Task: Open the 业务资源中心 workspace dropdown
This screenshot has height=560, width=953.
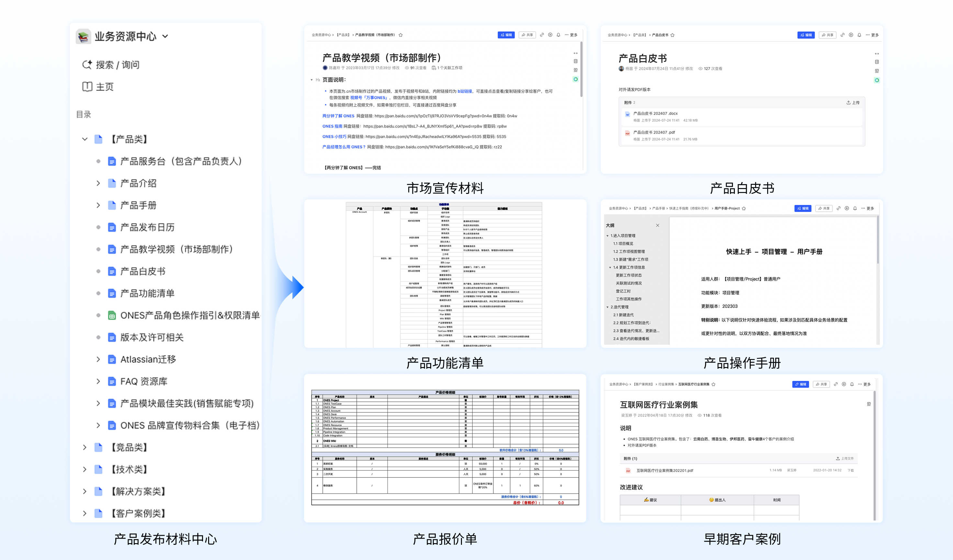Action: 165,36
